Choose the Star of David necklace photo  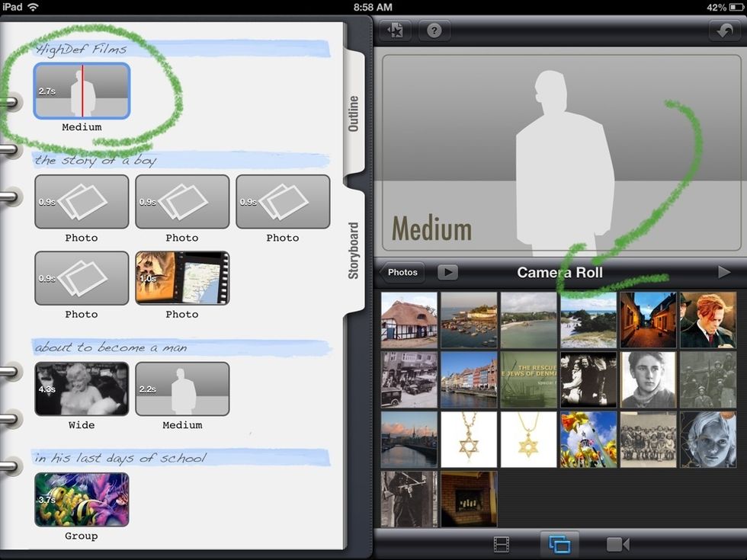tap(469, 440)
